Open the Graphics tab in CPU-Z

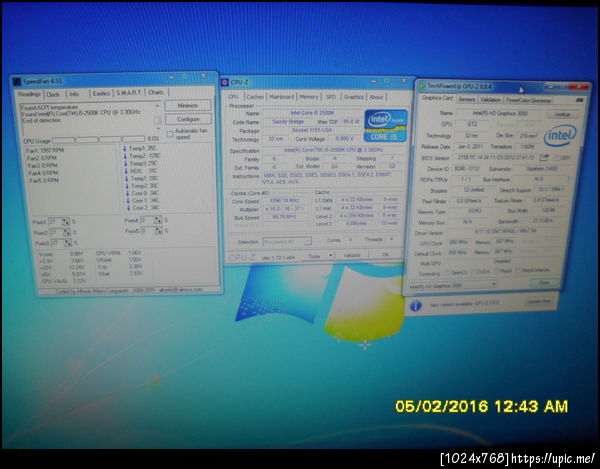point(354,97)
